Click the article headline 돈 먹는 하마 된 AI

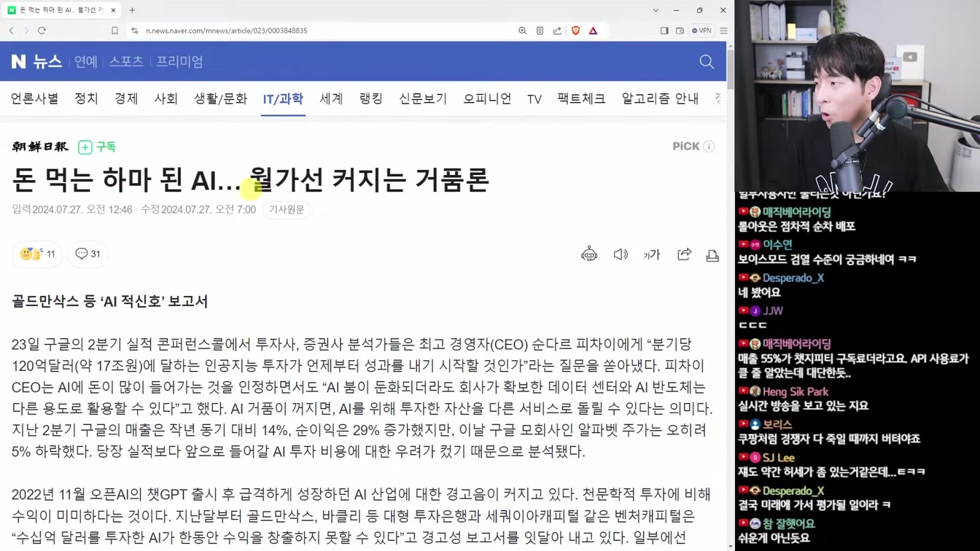250,180
